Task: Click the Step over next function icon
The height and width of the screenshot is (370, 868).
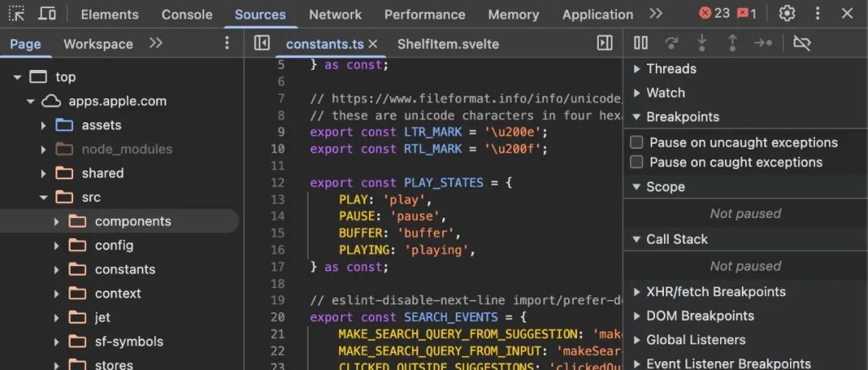Action: 671,43
